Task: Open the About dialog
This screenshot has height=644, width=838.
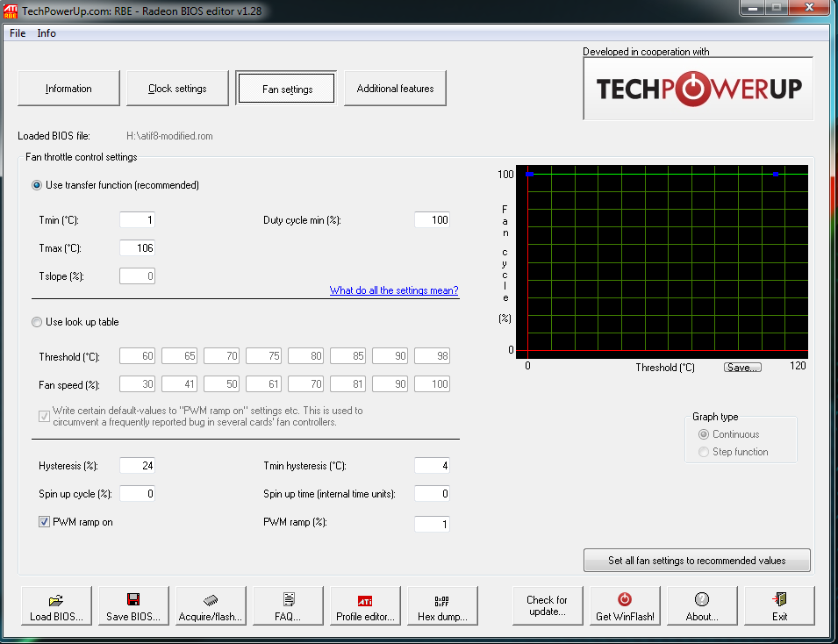Action: click(x=702, y=605)
